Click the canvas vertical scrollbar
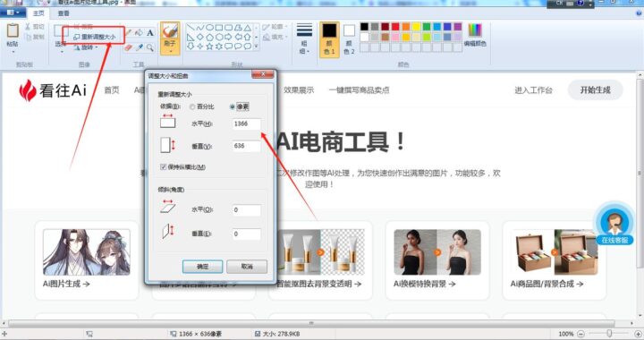This screenshot has height=340, width=644. (640, 173)
